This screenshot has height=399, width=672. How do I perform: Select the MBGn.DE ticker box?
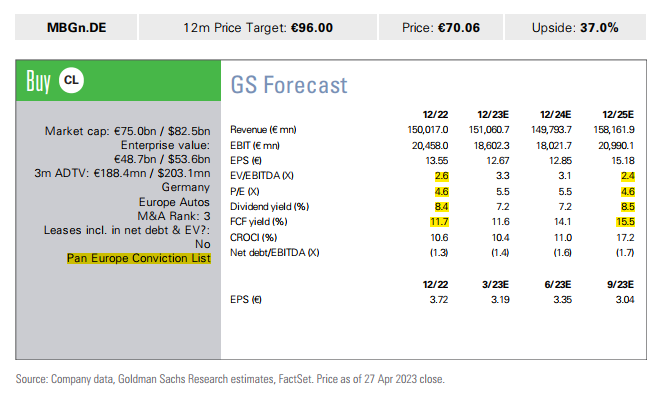pyautogui.click(x=76, y=27)
